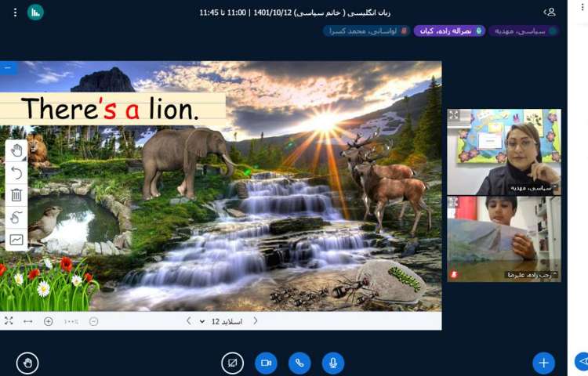Start screen sharing with the crossed monitor button

pyautogui.click(x=233, y=363)
